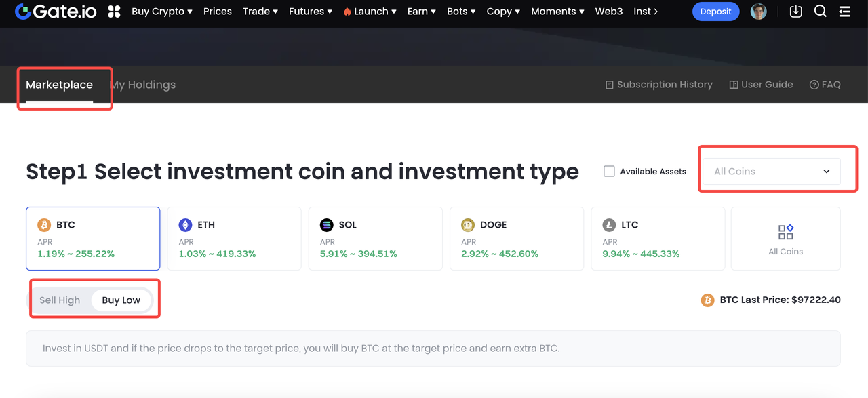The height and width of the screenshot is (398, 868).
Task: Expand the All Coins dropdown
Action: [772, 172]
